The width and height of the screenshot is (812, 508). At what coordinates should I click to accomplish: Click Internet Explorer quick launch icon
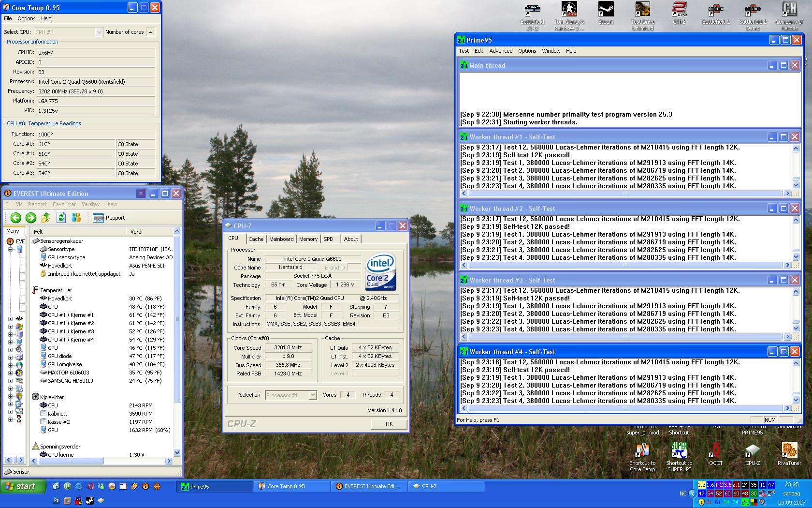pos(78,486)
